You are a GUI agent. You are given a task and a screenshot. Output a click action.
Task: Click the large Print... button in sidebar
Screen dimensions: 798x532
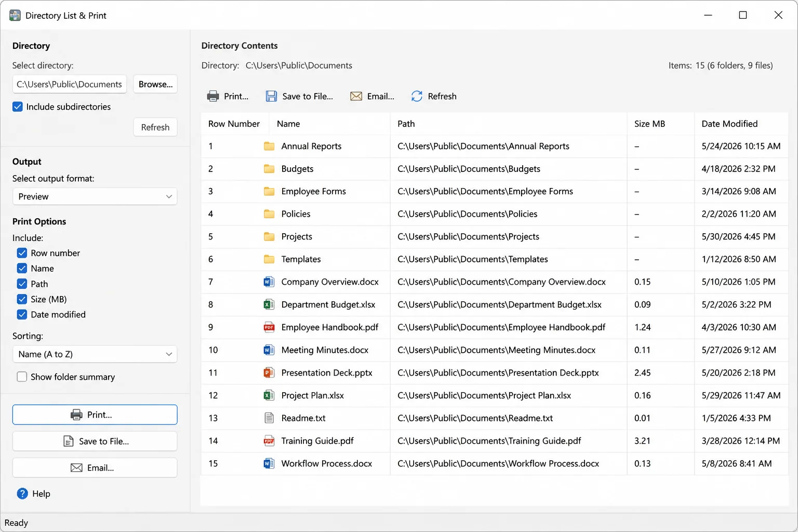click(x=95, y=415)
